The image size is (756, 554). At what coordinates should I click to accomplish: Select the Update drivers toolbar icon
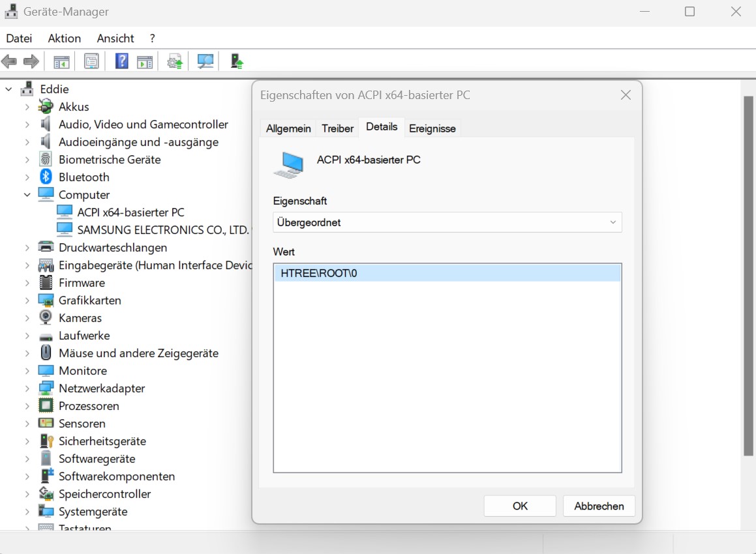point(174,61)
